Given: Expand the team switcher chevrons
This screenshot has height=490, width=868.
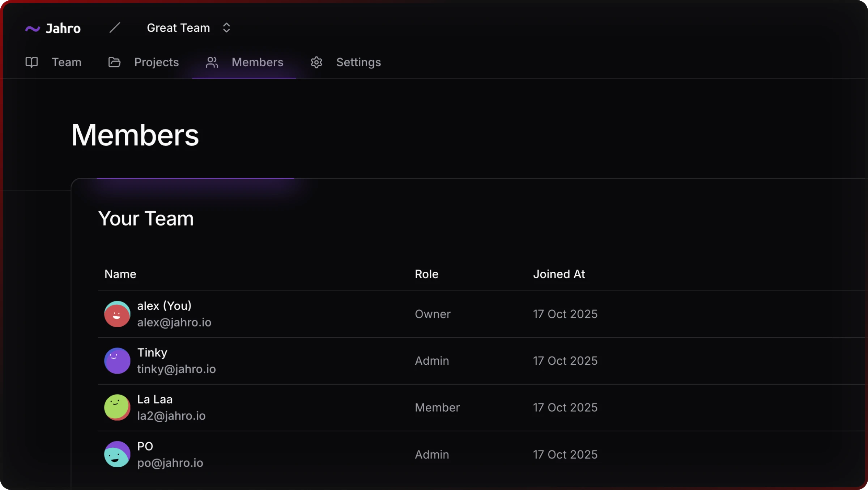Looking at the screenshot, I should (226, 28).
